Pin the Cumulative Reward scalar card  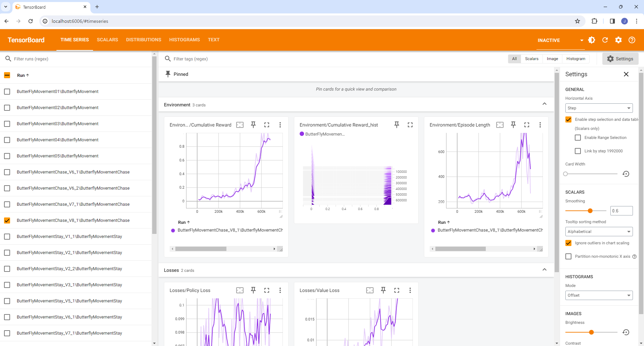point(253,125)
